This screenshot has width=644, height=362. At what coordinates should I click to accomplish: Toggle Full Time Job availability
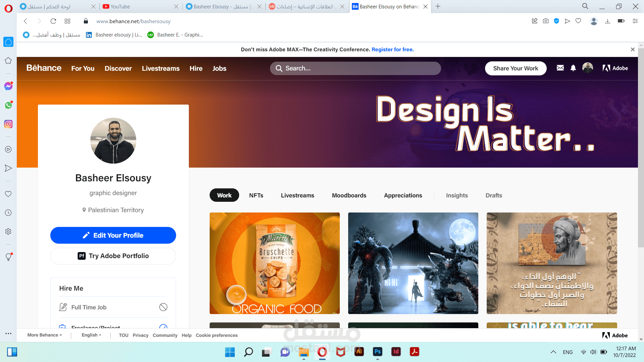point(163,307)
